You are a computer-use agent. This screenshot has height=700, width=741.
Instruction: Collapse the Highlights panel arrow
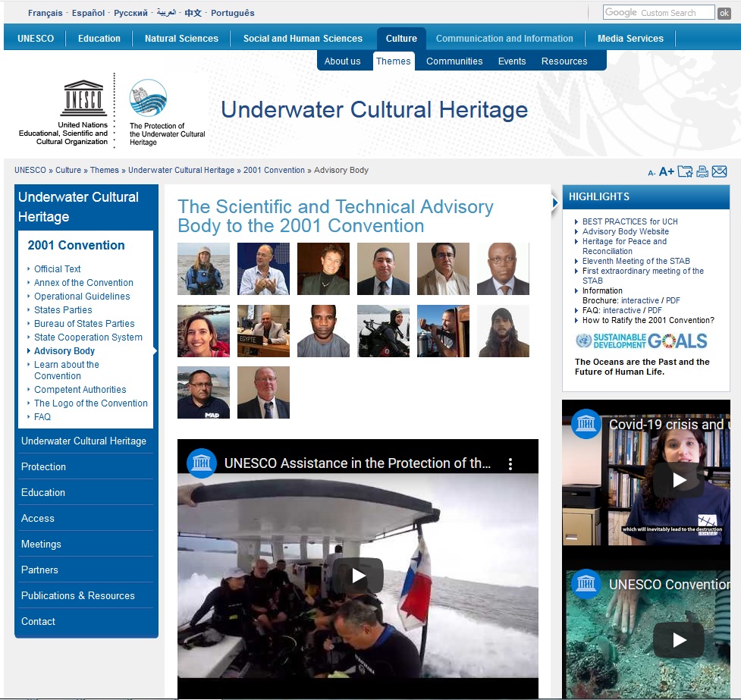pos(555,202)
